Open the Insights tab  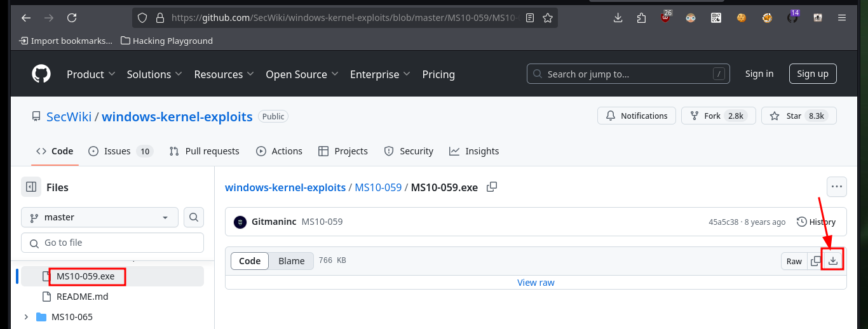tap(474, 151)
